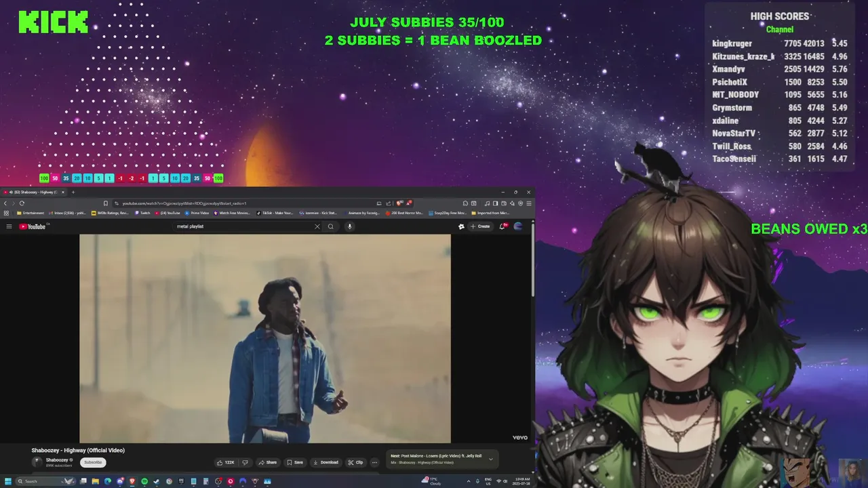Image resolution: width=868 pixels, height=488 pixels.
Task: Reload the page with the browser refresh icon
Action: 22,203
